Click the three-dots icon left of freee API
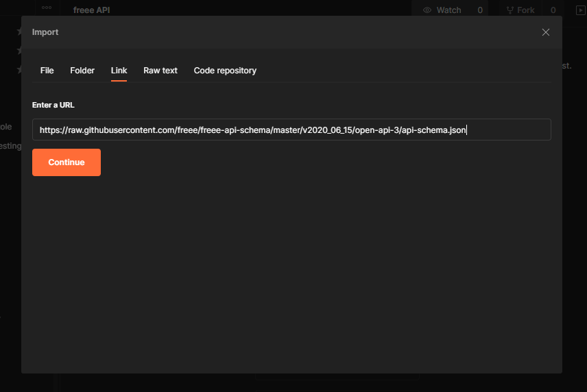 pos(47,8)
